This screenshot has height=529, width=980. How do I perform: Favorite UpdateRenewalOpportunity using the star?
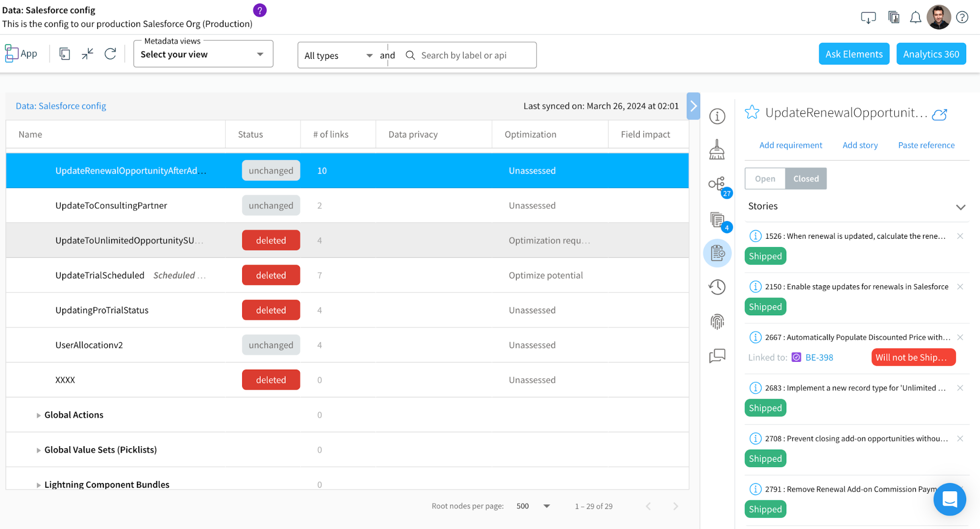point(752,112)
